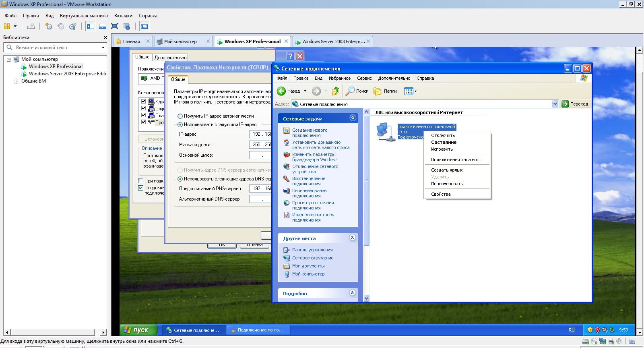
Task: Click Отключение сетевого устройства link
Action: click(x=315, y=169)
